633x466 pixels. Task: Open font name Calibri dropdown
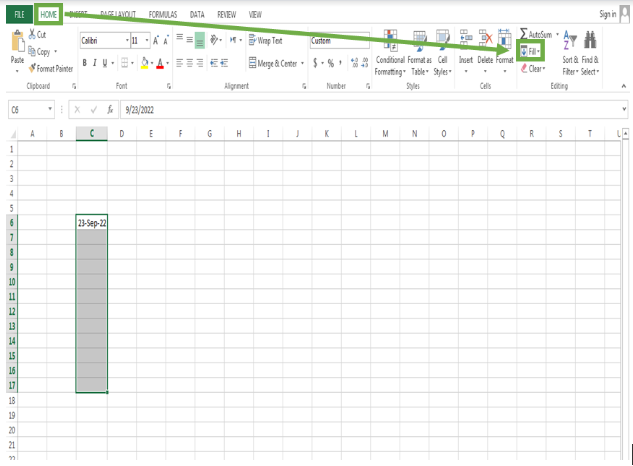[x=127, y=40]
